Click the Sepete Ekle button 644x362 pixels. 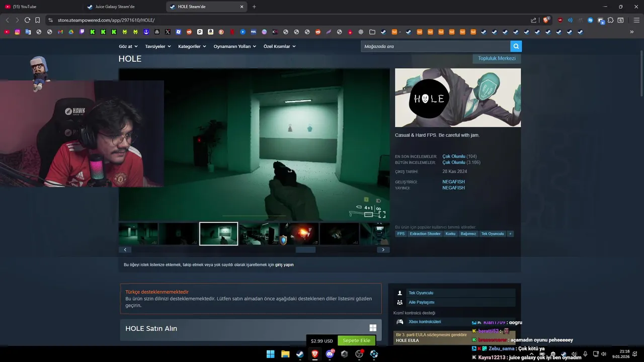357,340
